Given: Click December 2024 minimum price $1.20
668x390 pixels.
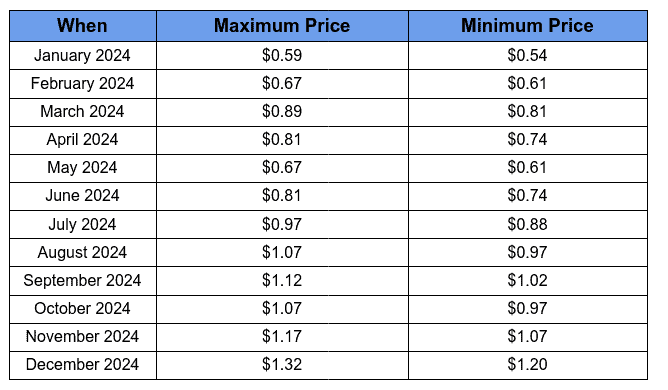Looking at the screenshot, I should [527, 365].
